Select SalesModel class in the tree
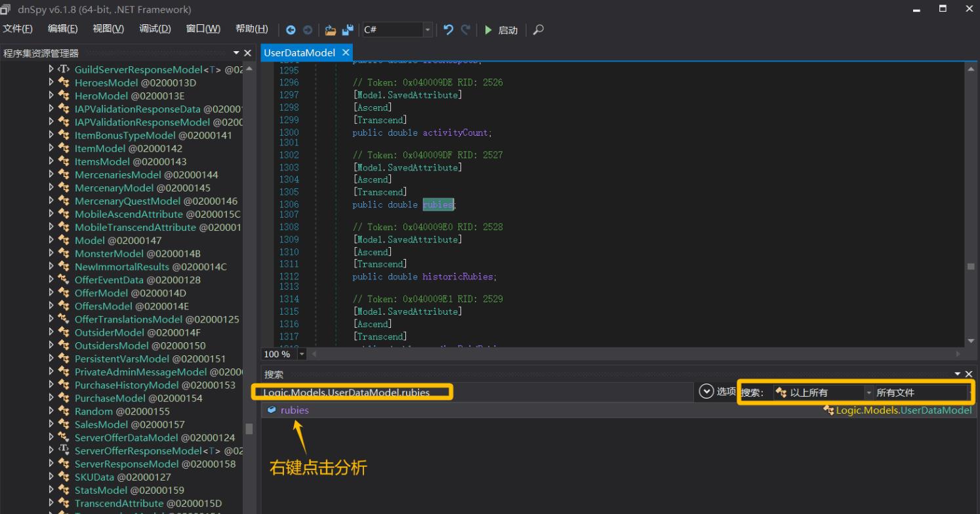 click(129, 424)
